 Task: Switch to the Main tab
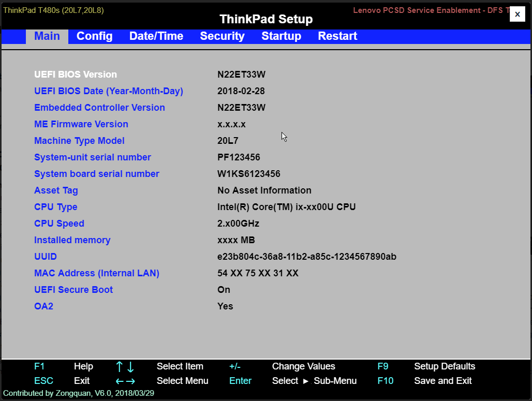coord(47,36)
